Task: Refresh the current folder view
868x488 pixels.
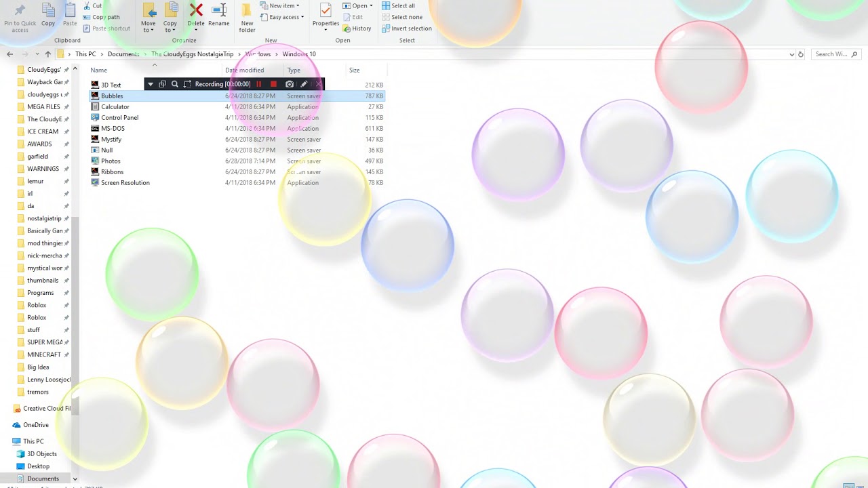Action: click(x=801, y=54)
